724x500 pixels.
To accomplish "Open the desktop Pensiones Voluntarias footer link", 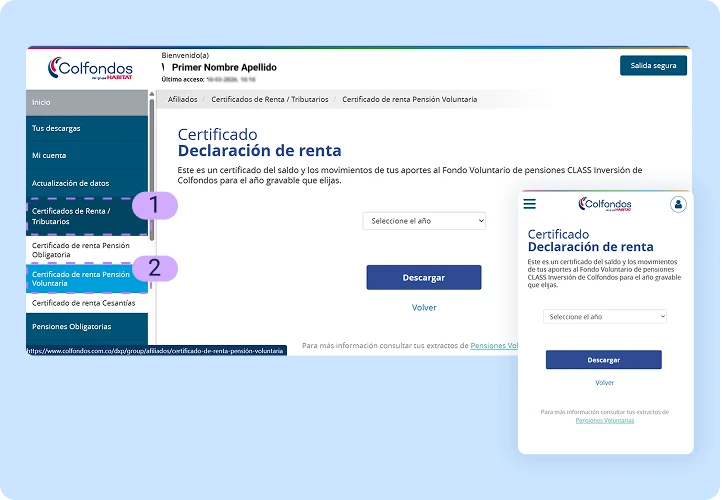I will point(494,345).
